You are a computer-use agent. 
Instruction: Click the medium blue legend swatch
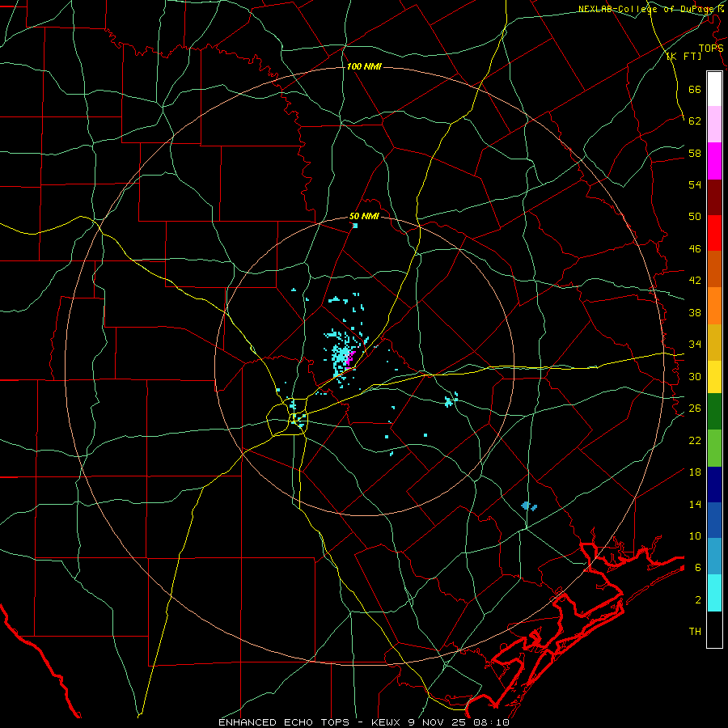click(x=714, y=520)
